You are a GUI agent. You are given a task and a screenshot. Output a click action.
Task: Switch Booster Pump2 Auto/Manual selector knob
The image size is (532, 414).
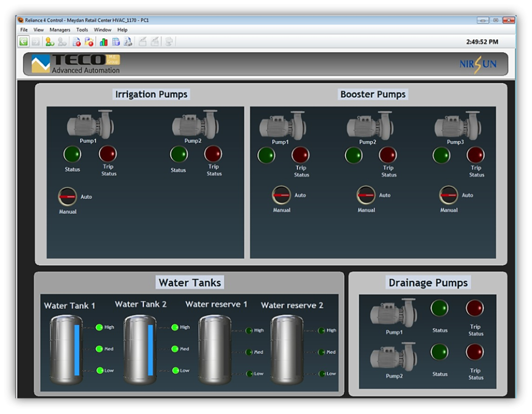pyautogui.click(x=366, y=195)
